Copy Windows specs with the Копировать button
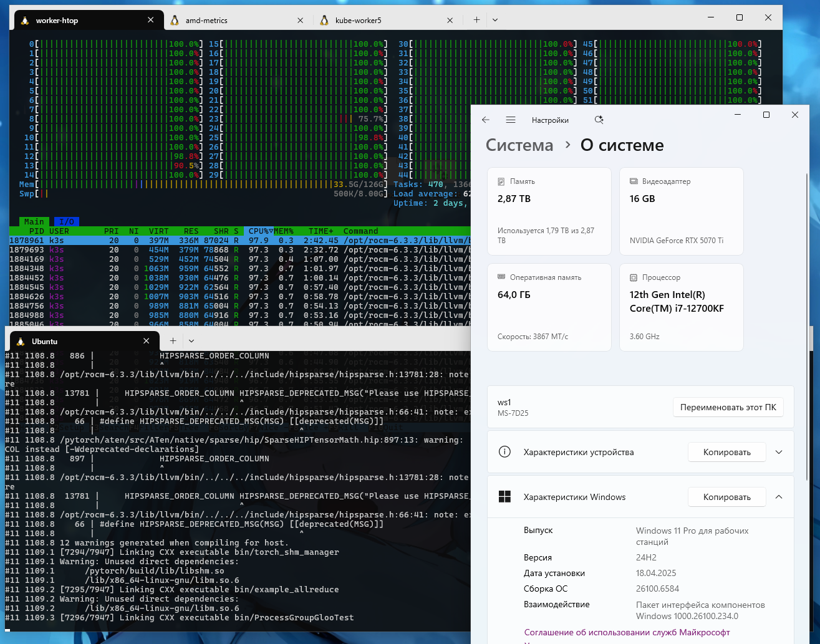The image size is (820, 644). click(x=726, y=497)
